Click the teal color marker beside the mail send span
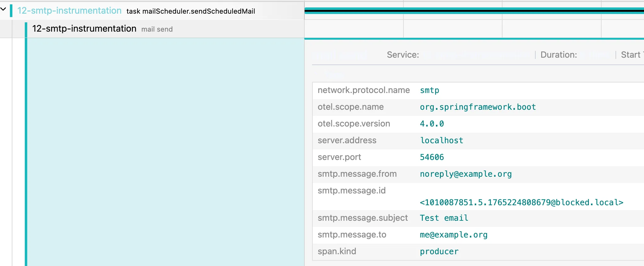This screenshot has height=266, width=644. click(26, 29)
